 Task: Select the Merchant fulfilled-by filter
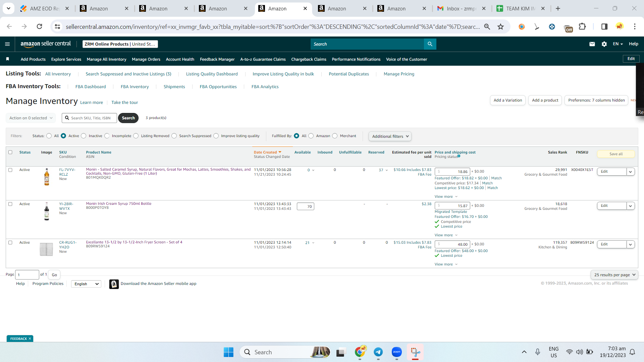click(335, 136)
